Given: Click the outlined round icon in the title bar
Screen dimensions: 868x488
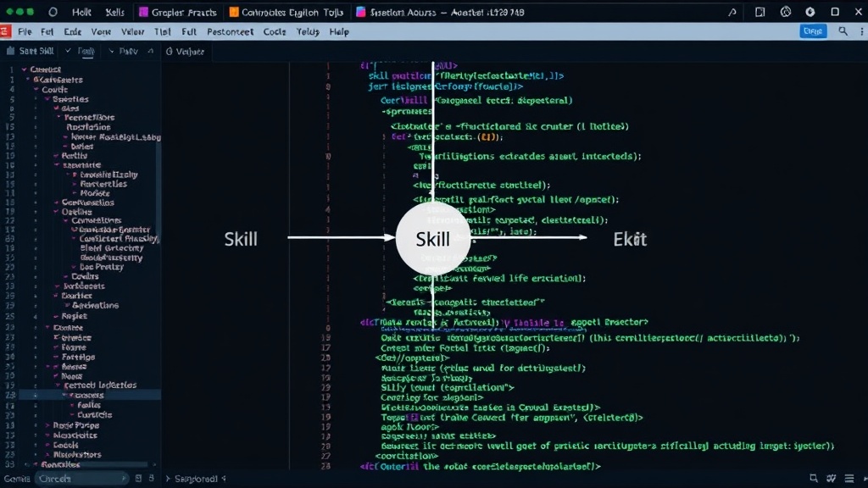Looking at the screenshot, I should click(x=786, y=12).
